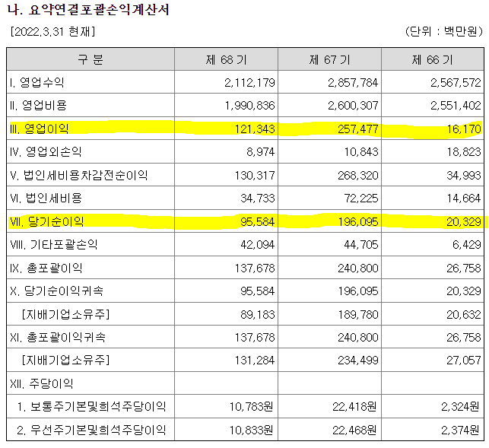Screen dimensions: 489x448
Task: Click the value 1,990,836 in 영업비용 row
Action: pyautogui.click(x=249, y=106)
